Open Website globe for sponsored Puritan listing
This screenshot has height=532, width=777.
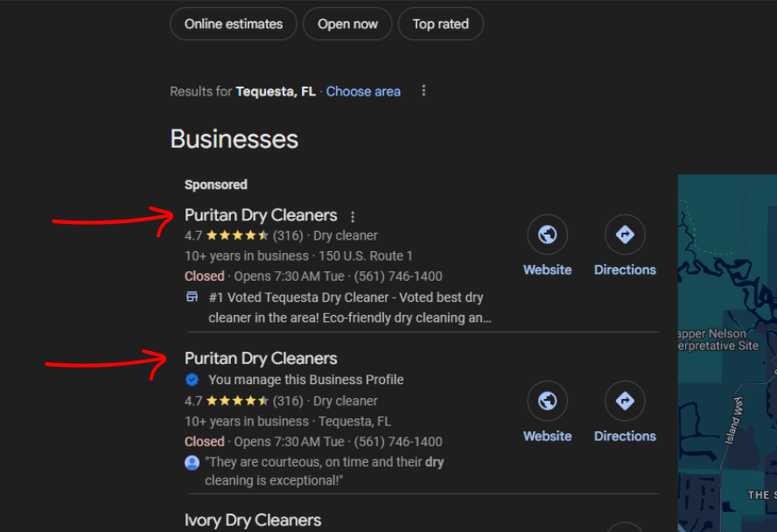pyautogui.click(x=548, y=234)
